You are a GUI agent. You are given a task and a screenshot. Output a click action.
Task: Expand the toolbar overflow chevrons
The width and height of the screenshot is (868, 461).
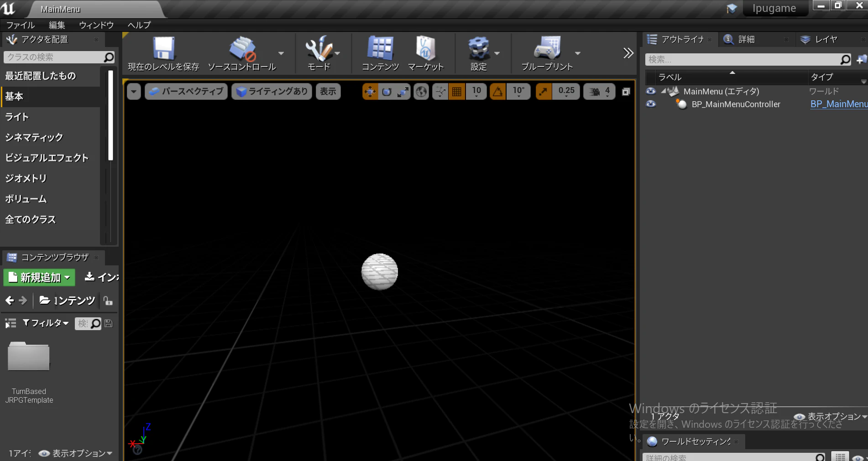point(628,53)
